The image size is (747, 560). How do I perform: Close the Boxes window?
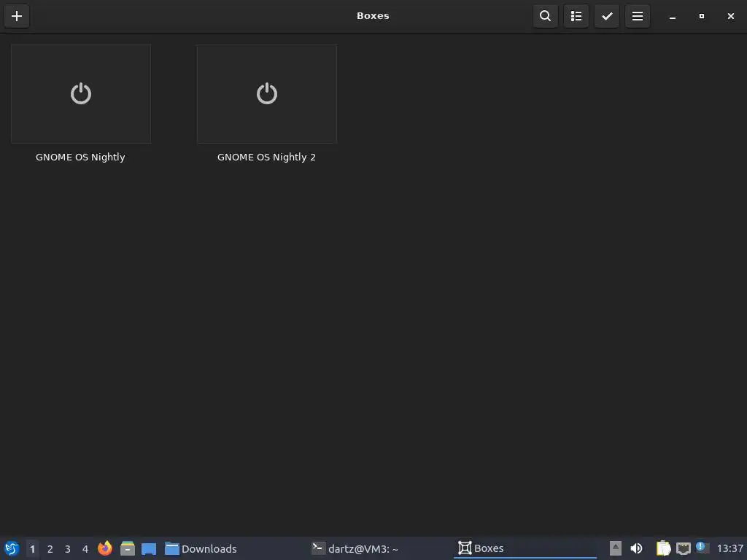(731, 16)
